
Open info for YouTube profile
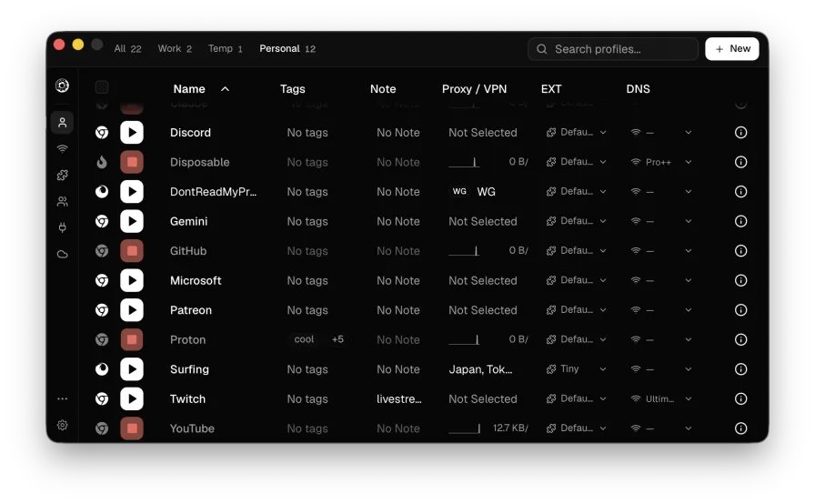(x=740, y=428)
